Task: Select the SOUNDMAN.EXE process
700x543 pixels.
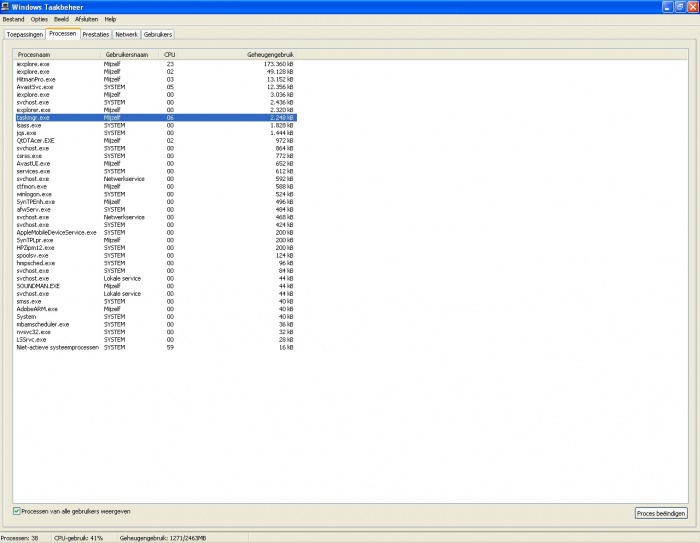Action: (x=155, y=286)
